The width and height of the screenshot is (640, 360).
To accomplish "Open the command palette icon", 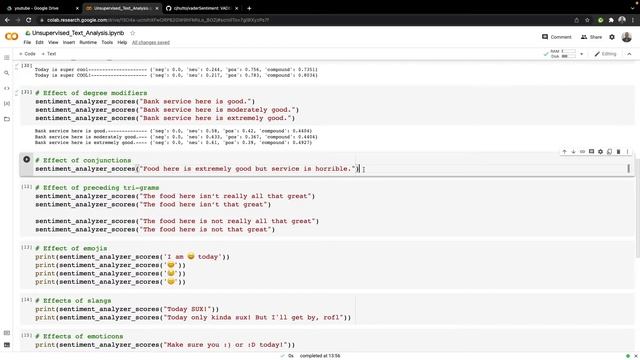I will point(7,333).
